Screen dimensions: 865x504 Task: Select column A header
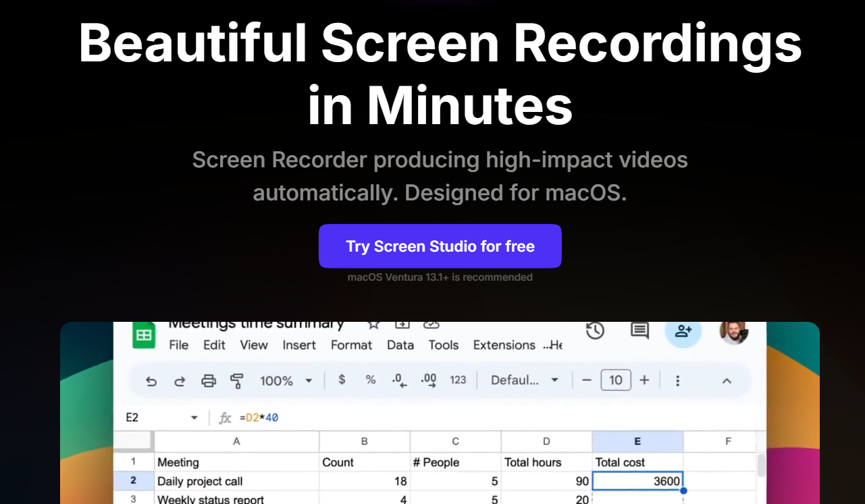pos(236,441)
